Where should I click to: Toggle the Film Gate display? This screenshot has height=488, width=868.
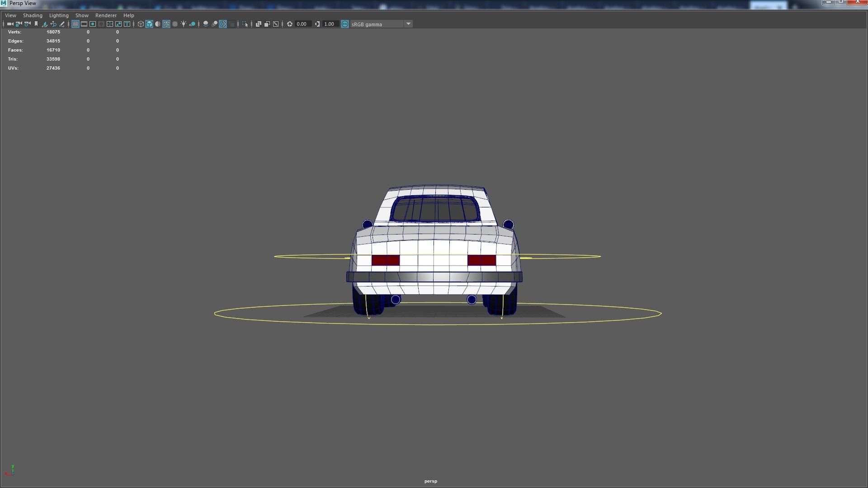point(84,24)
